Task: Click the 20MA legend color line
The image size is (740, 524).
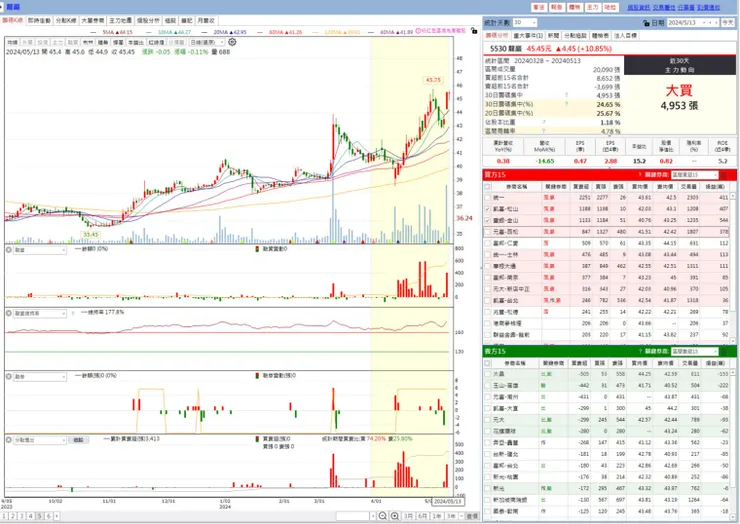Action: click(x=205, y=32)
